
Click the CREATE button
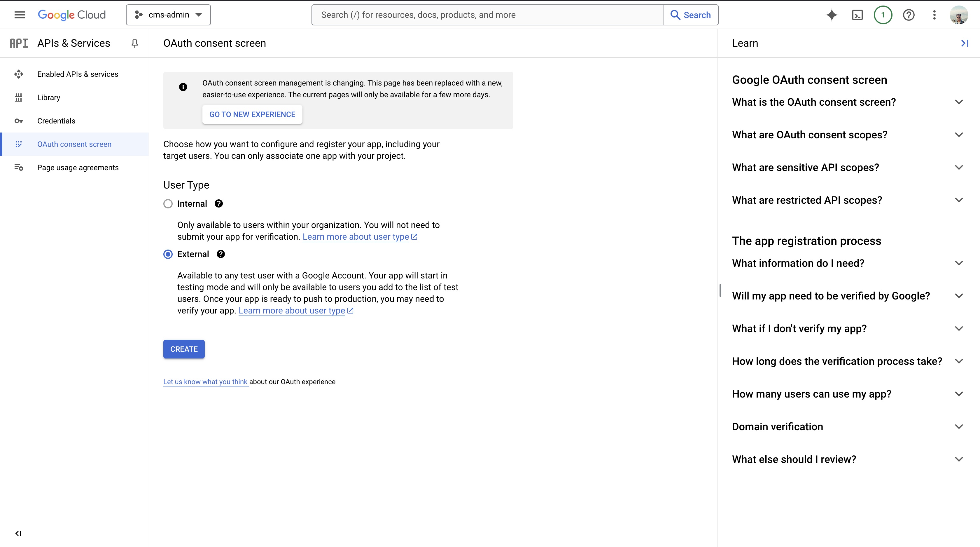[x=184, y=349]
